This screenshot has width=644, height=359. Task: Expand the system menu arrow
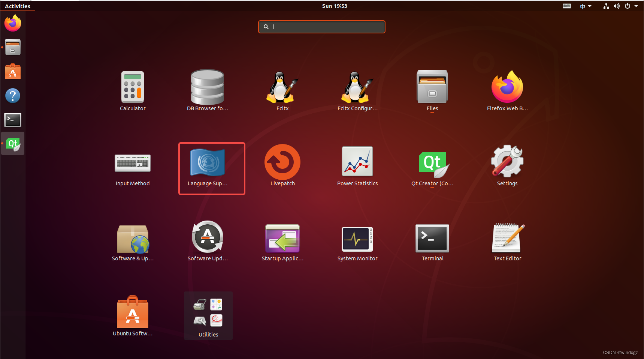636,6
